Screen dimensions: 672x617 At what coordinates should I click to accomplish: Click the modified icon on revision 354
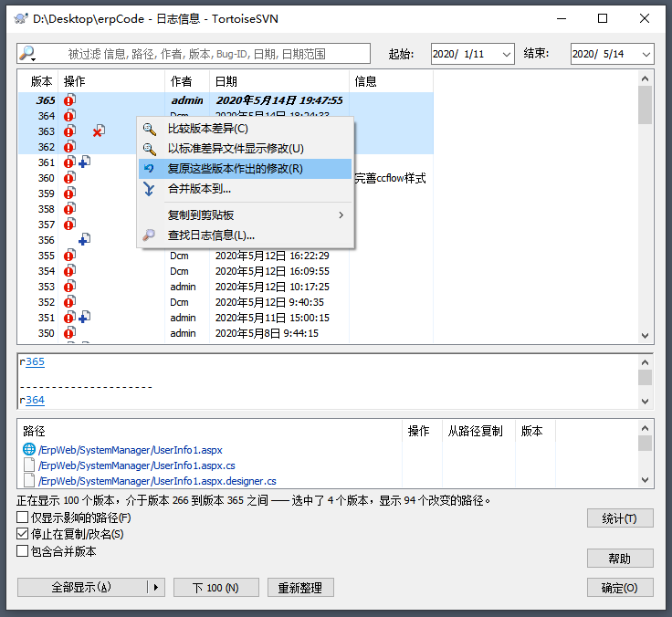70,271
